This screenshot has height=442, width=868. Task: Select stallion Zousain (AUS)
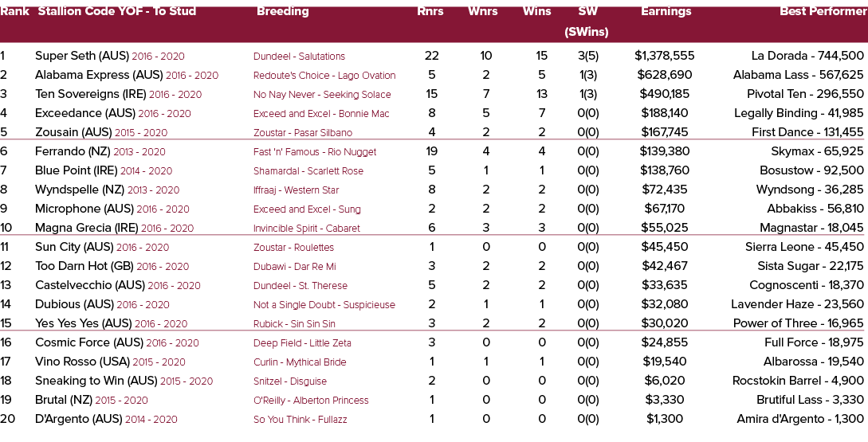coord(73,133)
